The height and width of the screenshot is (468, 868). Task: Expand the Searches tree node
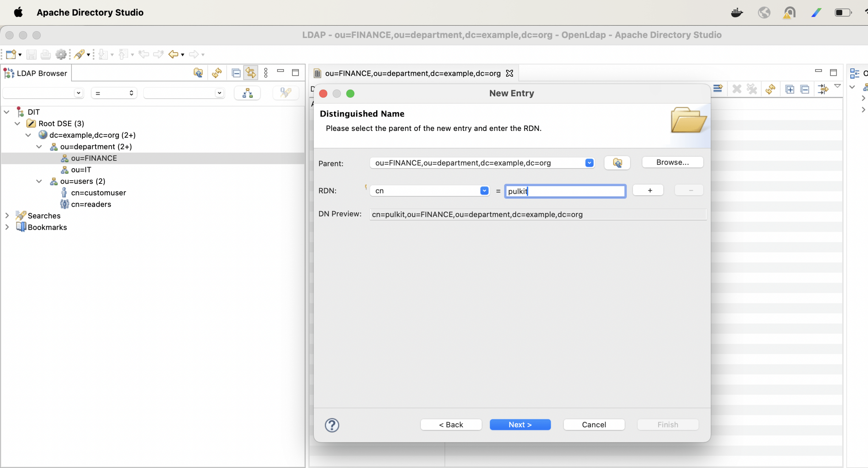tap(7, 215)
